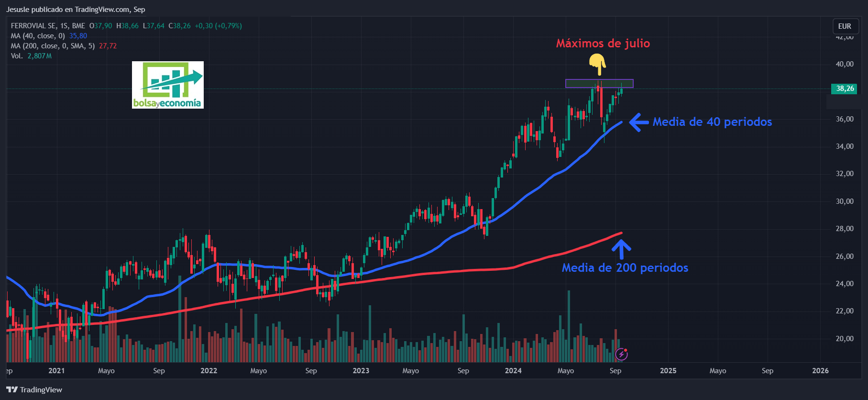Click the 2025 time axis label

(x=668, y=371)
